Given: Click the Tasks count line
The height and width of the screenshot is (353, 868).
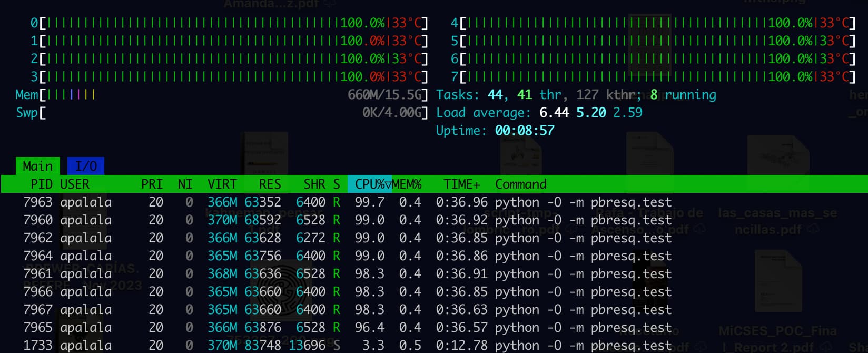Looking at the screenshot, I should 576,95.
